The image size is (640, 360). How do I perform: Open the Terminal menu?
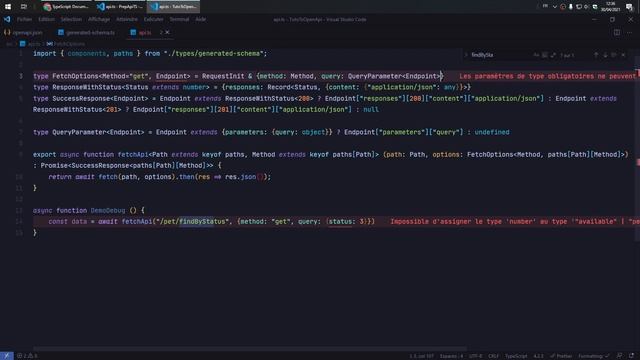coord(179,19)
